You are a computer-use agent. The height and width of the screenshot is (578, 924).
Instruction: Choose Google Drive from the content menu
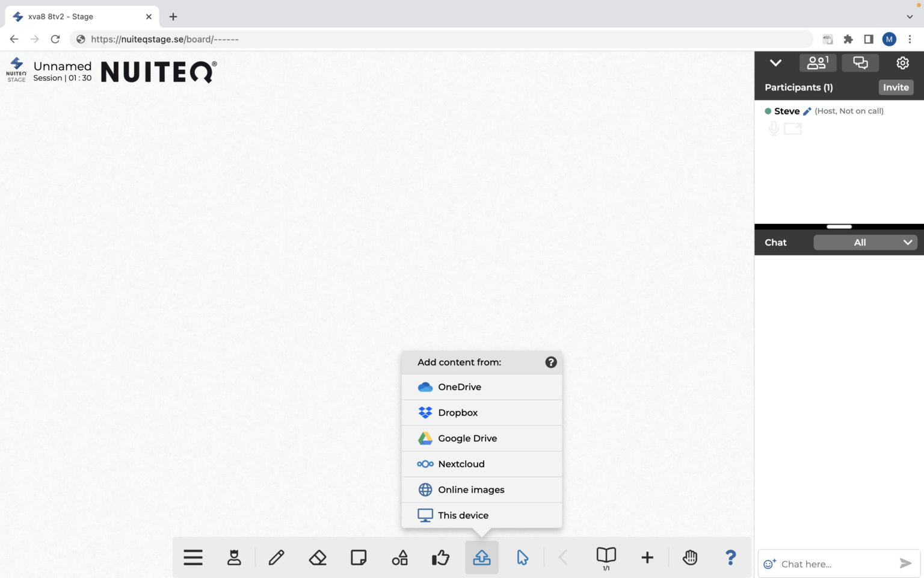coord(467,438)
